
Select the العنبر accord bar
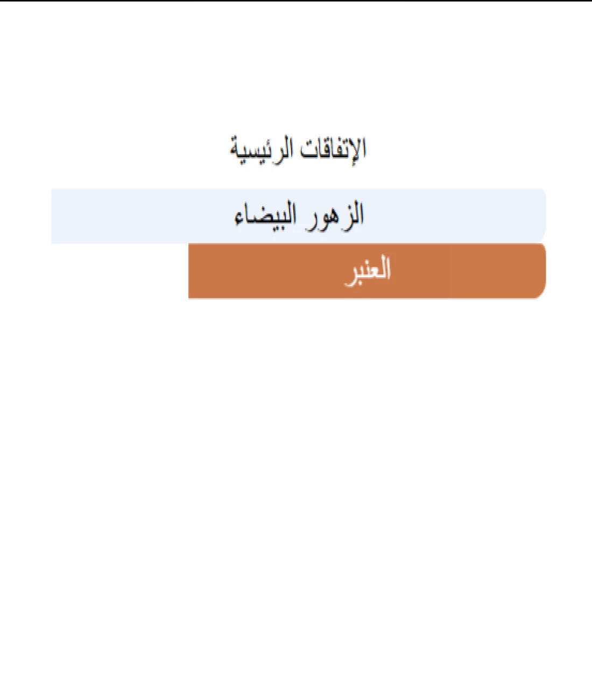[x=367, y=271]
